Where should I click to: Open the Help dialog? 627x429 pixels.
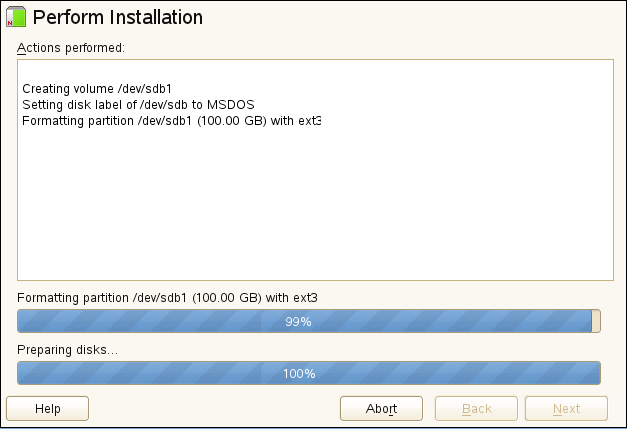pos(47,408)
